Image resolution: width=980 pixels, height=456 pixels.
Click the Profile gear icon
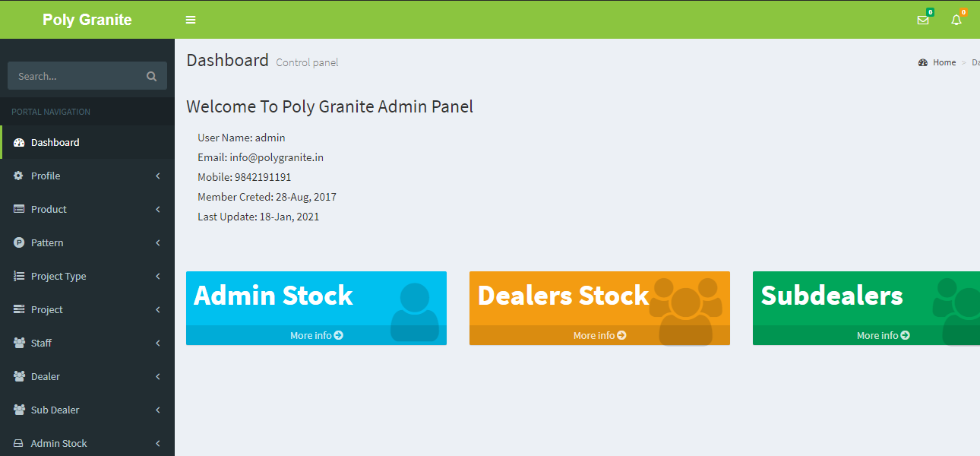coord(19,176)
